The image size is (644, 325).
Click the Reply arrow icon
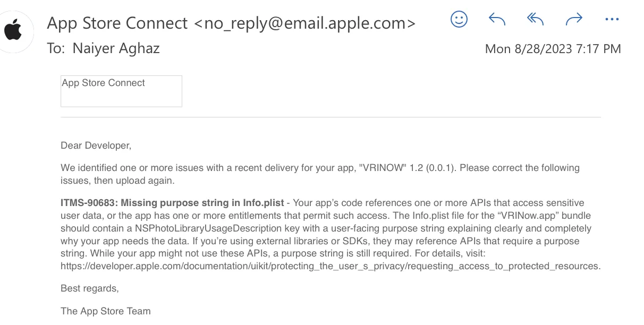coord(496,20)
